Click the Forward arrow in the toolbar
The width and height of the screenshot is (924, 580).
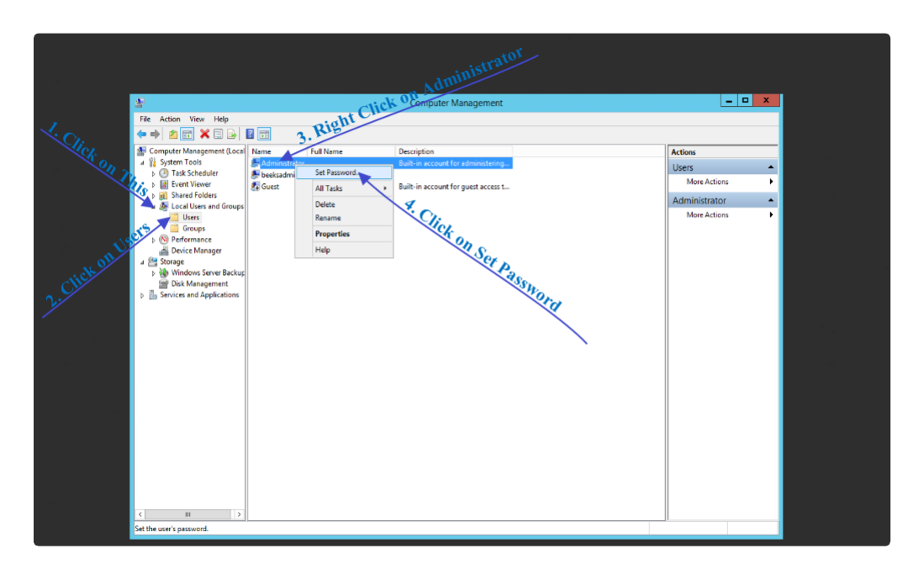[x=155, y=134]
